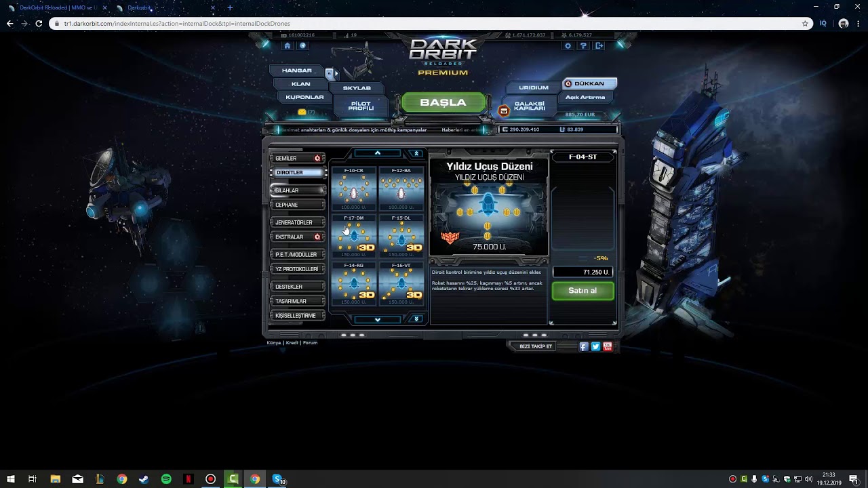Open the Açık Artırma auction button
This screenshot has width=868, height=488.
[x=585, y=97]
